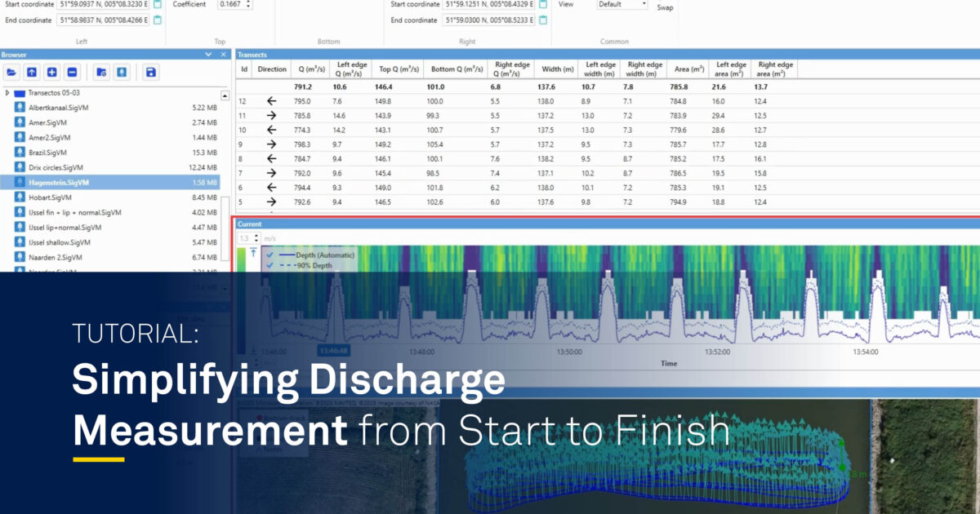
Task: Sort by the Right edge width column header
Action: pos(644,69)
